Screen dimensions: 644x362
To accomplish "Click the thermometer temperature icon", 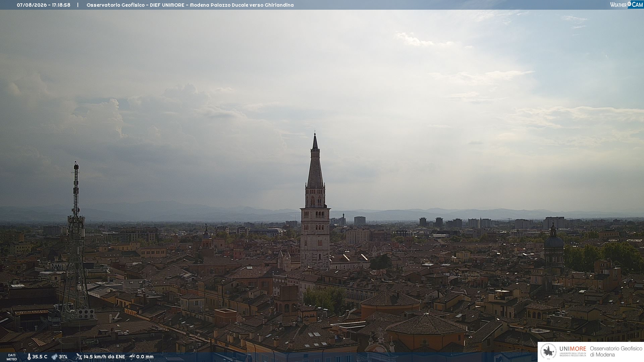I will click(x=29, y=357).
